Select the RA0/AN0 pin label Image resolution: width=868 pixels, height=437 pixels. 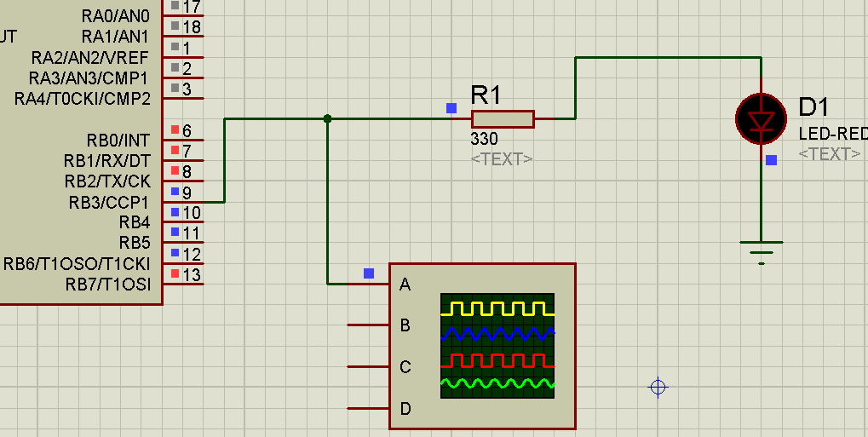[116, 16]
